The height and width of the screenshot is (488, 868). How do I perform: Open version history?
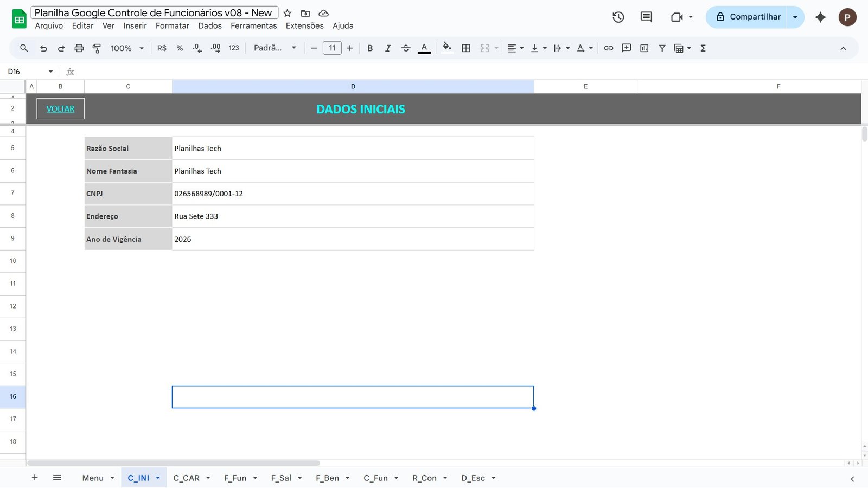click(618, 17)
